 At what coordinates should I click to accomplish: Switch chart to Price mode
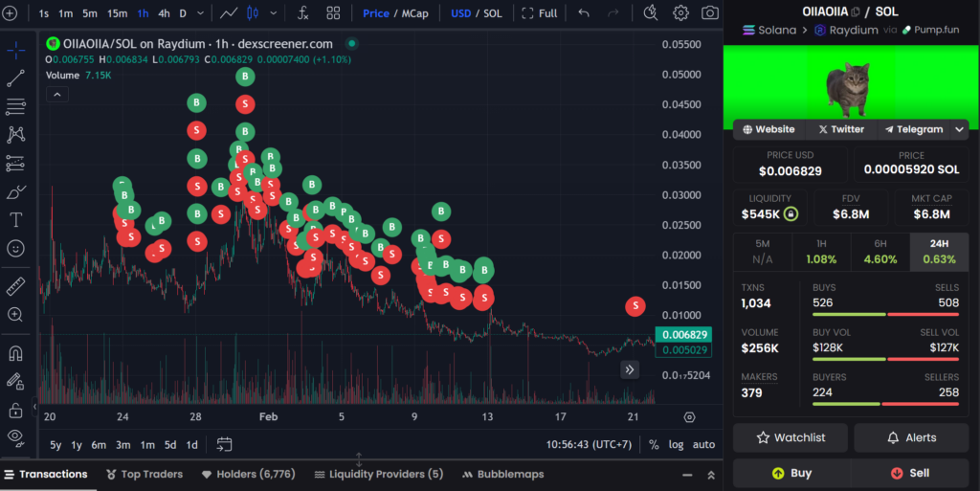click(x=375, y=13)
